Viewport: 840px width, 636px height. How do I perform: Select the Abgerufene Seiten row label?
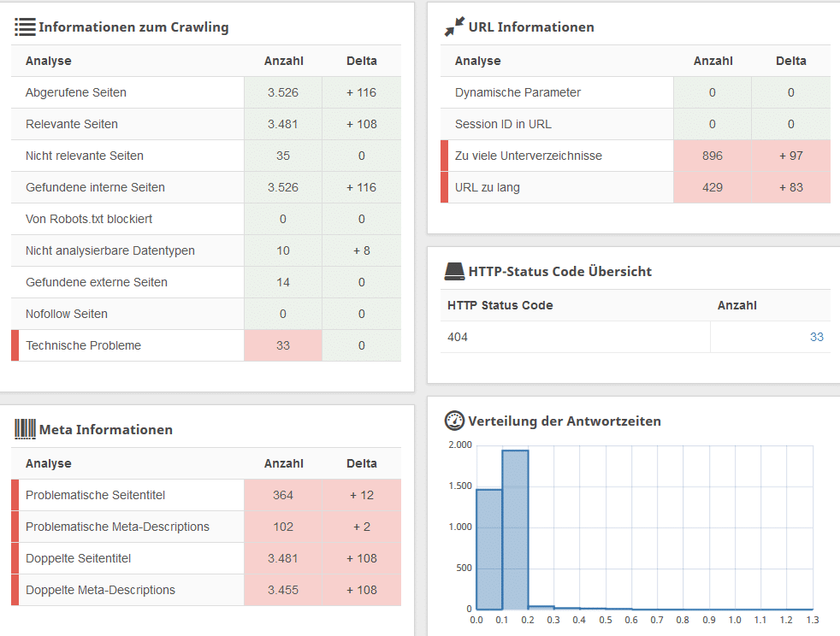click(x=76, y=92)
